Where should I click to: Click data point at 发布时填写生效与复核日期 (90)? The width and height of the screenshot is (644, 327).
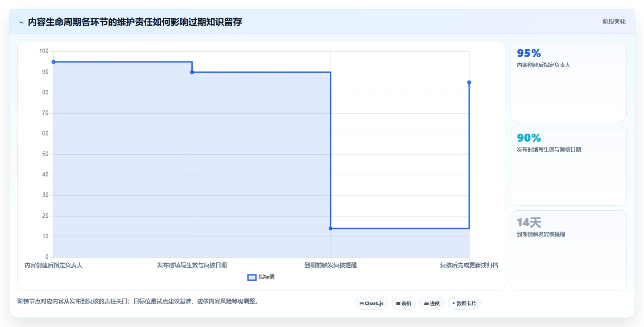192,72
